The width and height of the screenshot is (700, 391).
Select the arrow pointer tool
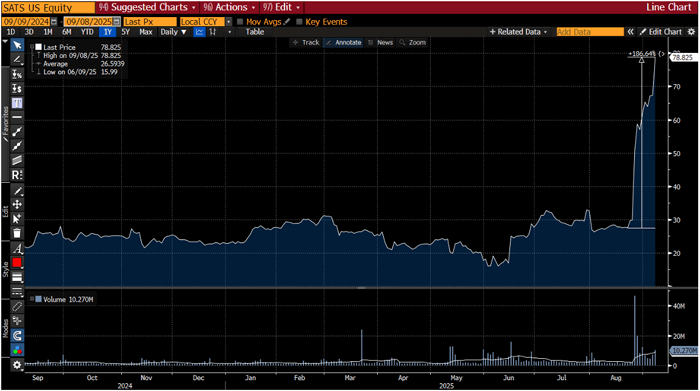[x=17, y=45]
